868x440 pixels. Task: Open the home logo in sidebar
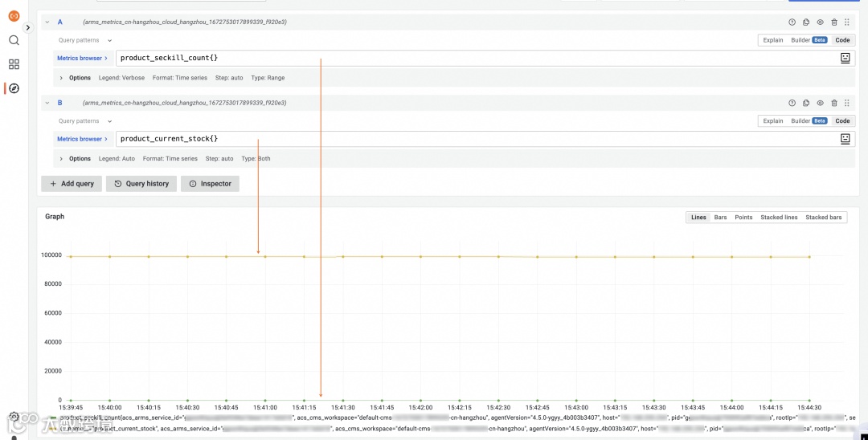pos(14,16)
